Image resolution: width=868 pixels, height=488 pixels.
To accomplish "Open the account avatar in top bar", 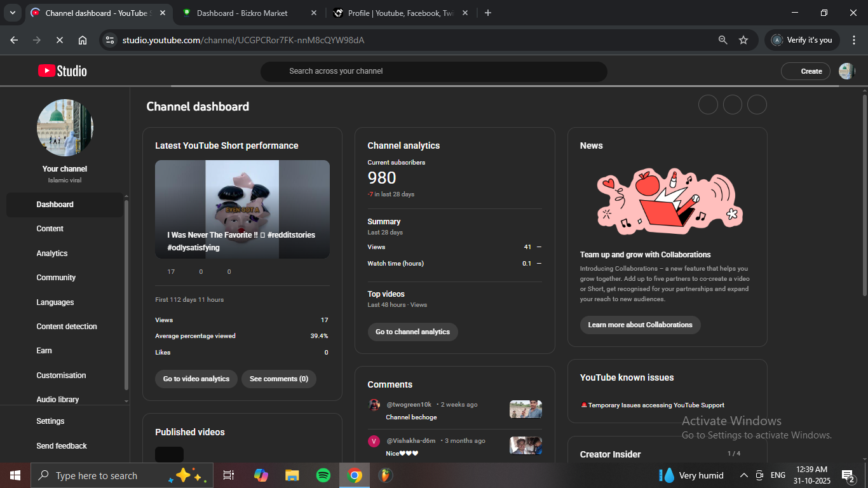I will click(x=846, y=71).
